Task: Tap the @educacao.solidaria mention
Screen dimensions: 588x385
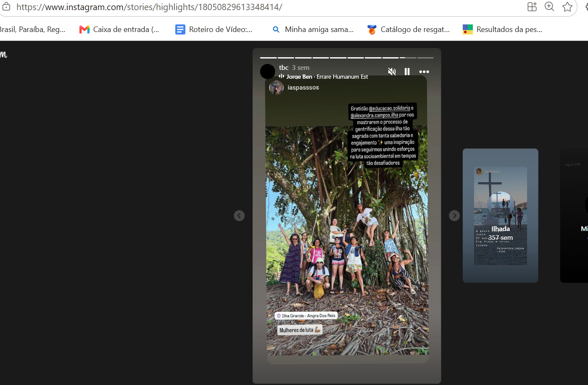Action: click(390, 108)
